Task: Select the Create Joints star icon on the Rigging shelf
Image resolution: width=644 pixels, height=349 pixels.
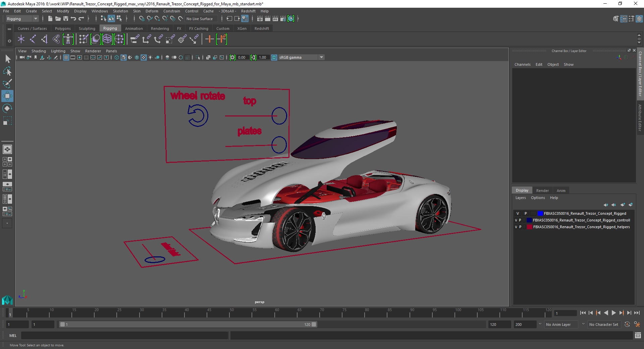Action: 21,39
